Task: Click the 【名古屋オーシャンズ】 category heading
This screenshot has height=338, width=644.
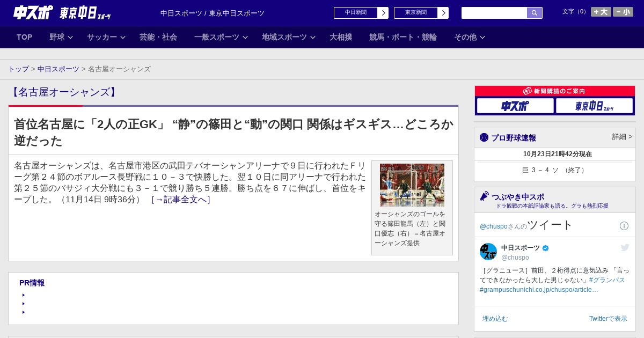Action: point(63,92)
